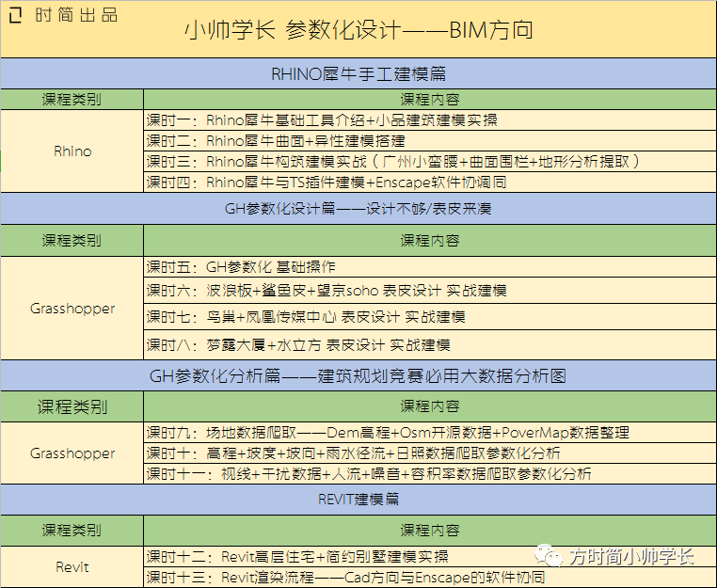
Task: Select 课时八 梦露大厦+水立方 row
Action: 430,344
